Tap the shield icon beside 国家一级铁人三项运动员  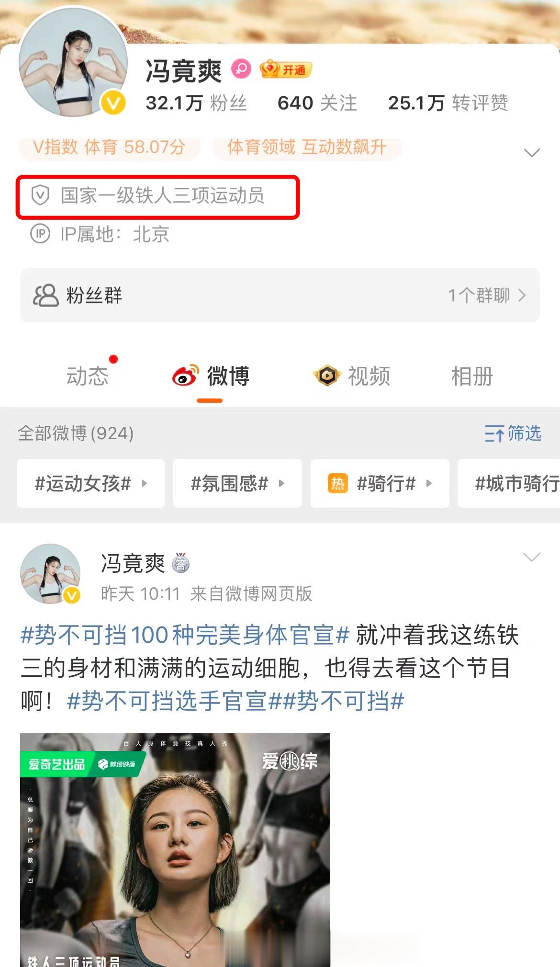click(x=40, y=196)
